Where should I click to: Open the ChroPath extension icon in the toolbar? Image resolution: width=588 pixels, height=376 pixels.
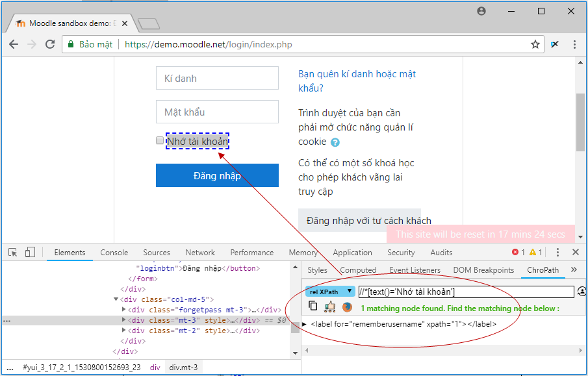555,44
